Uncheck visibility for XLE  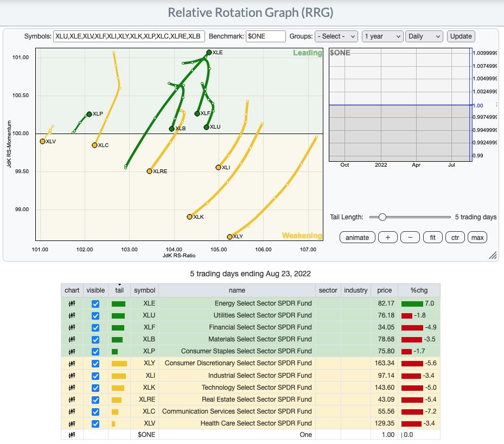tap(95, 304)
